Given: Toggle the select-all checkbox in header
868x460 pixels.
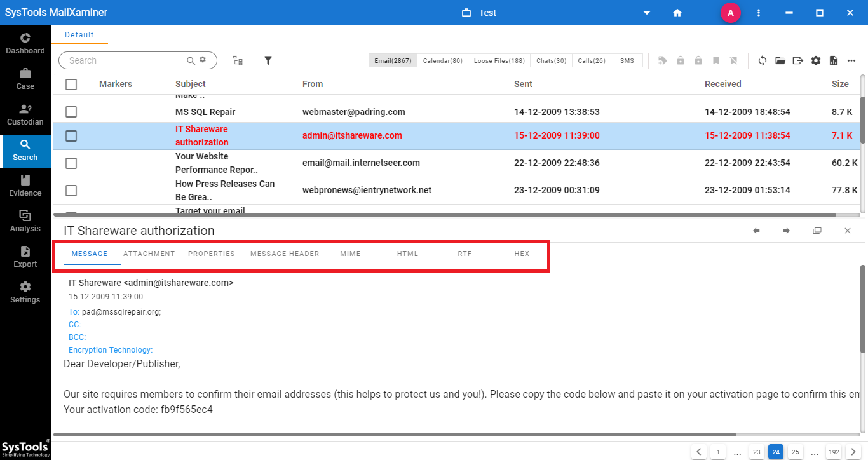Looking at the screenshot, I should click(71, 84).
